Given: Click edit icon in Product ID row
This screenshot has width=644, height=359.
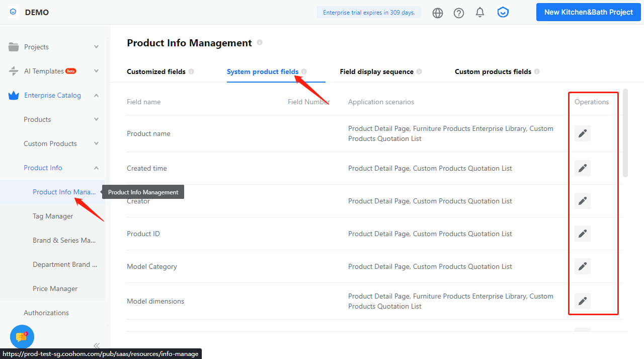Looking at the screenshot, I should (x=582, y=234).
